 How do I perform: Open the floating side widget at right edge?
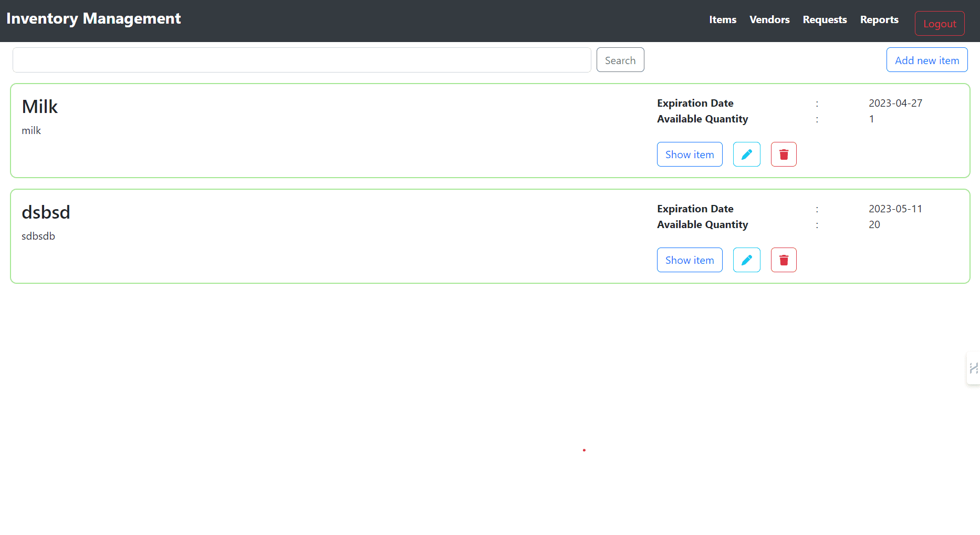(x=973, y=368)
